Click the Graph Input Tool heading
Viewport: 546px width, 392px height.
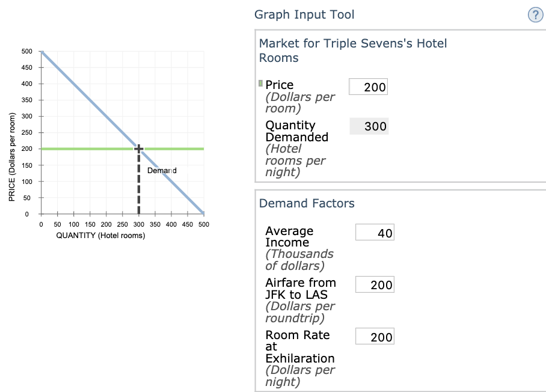[304, 14]
